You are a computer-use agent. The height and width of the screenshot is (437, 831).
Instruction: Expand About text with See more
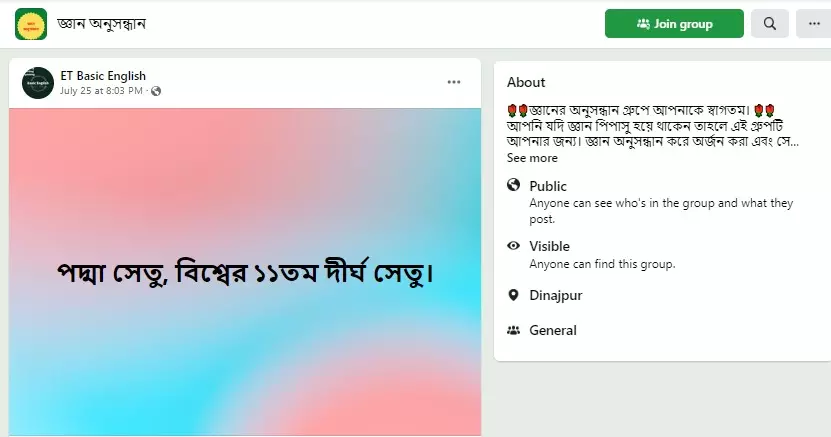tap(532, 158)
